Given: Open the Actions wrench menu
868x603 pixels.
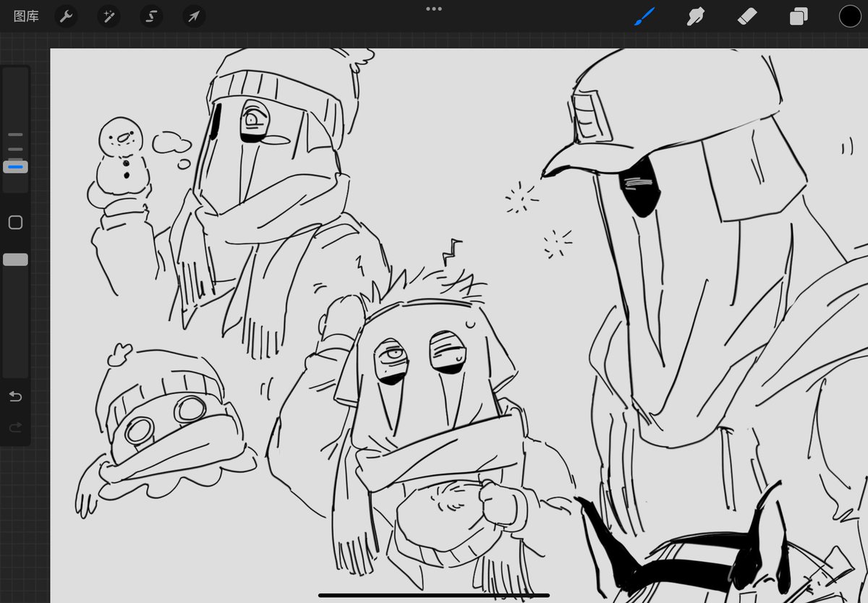Looking at the screenshot, I should [66, 16].
